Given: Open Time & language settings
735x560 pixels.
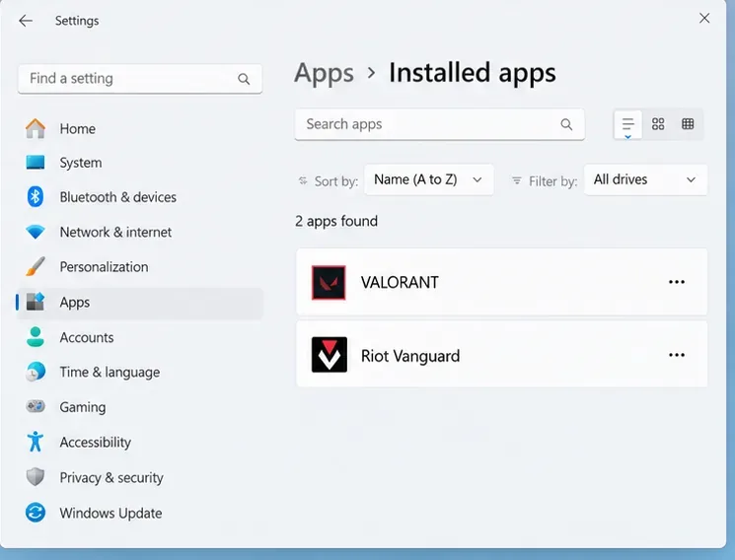Looking at the screenshot, I should tap(140, 372).
